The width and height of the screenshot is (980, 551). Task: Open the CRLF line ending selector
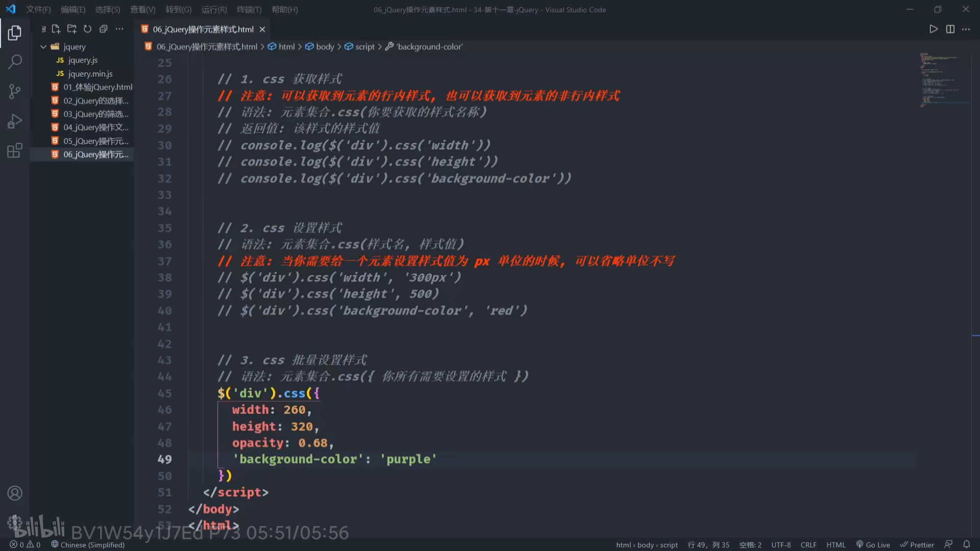(808, 544)
